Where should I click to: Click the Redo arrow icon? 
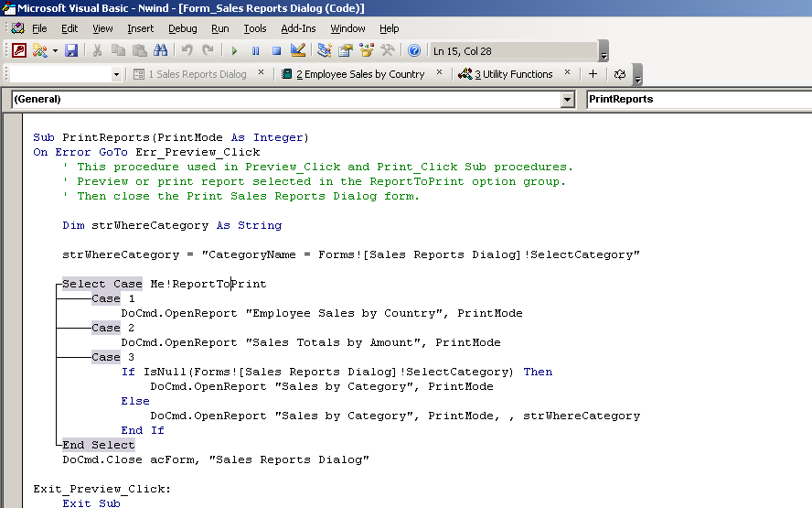tap(208, 50)
